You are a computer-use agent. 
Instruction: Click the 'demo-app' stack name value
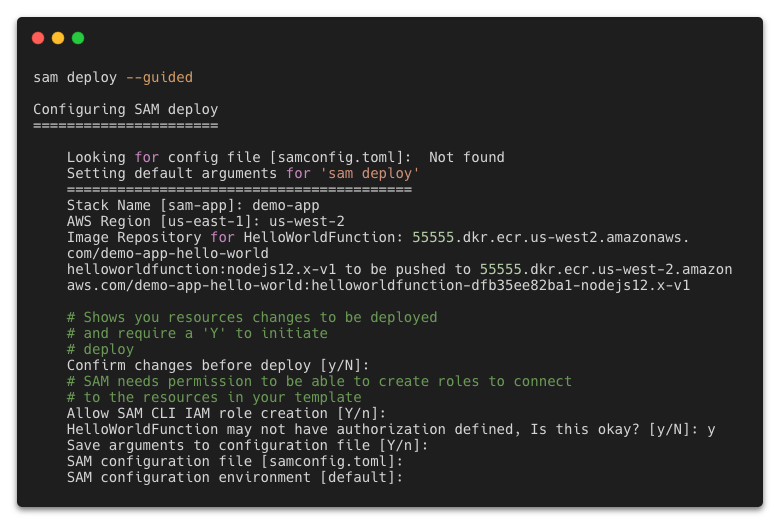point(286,206)
